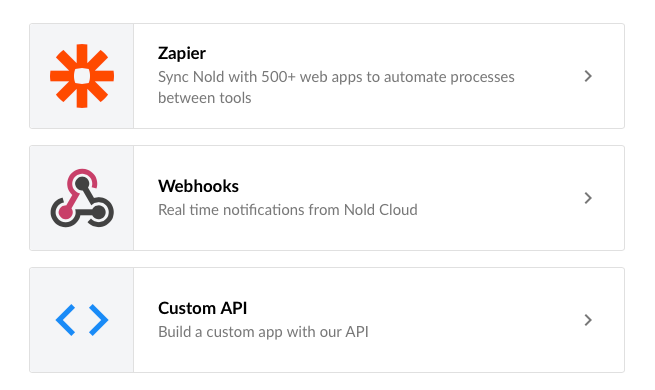Viewport: 655px width, 390px height.
Task: Click the pink bottom-left node of Webhooks logo
Action: [x=65, y=212]
